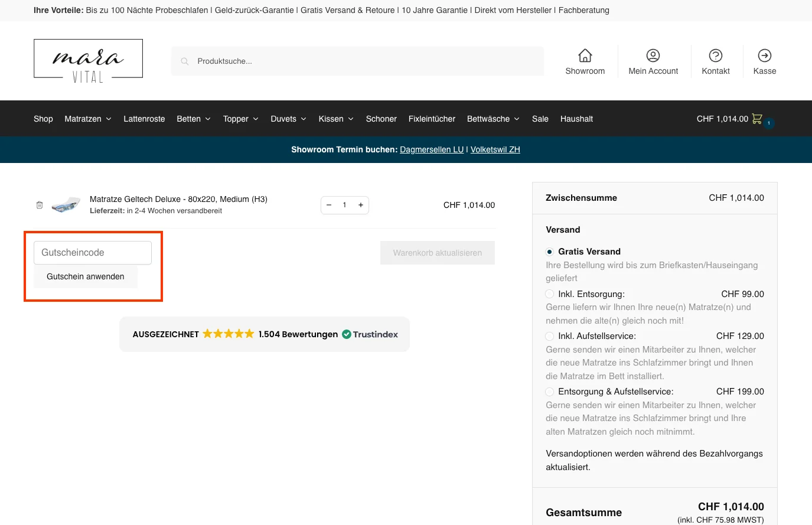
Task: Select the Gratis Versand shipping option
Action: click(x=549, y=251)
